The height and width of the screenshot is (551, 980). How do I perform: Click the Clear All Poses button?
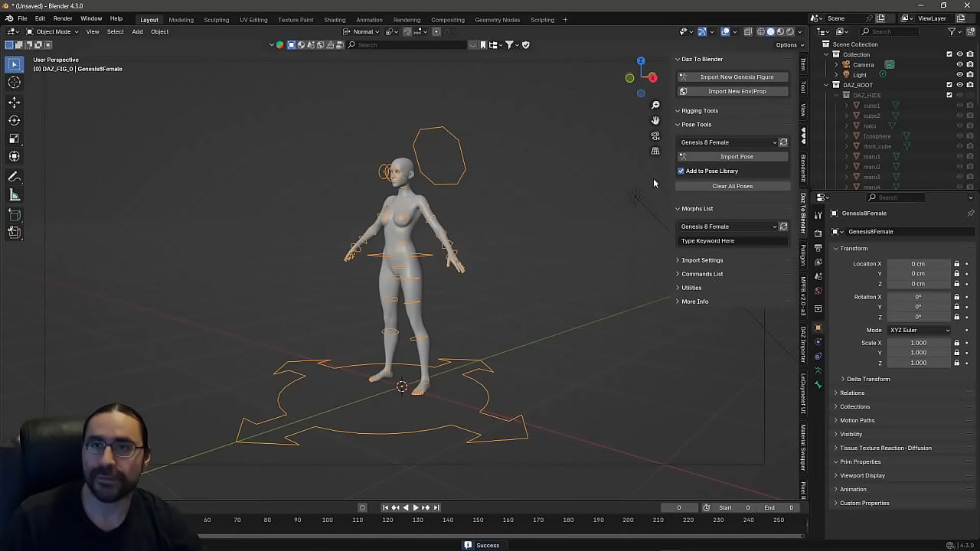coord(732,186)
